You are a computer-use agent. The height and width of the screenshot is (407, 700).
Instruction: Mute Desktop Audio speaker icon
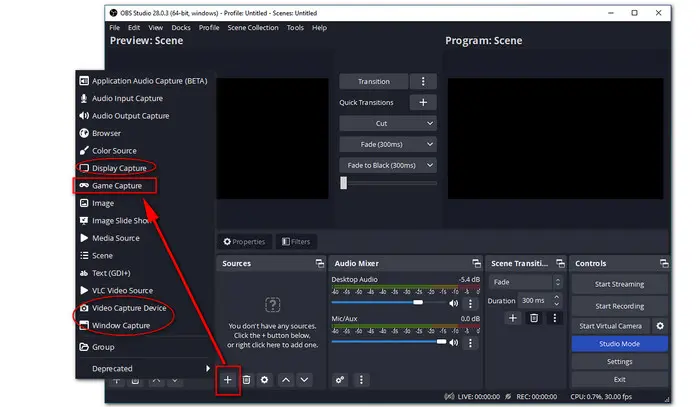click(x=454, y=303)
